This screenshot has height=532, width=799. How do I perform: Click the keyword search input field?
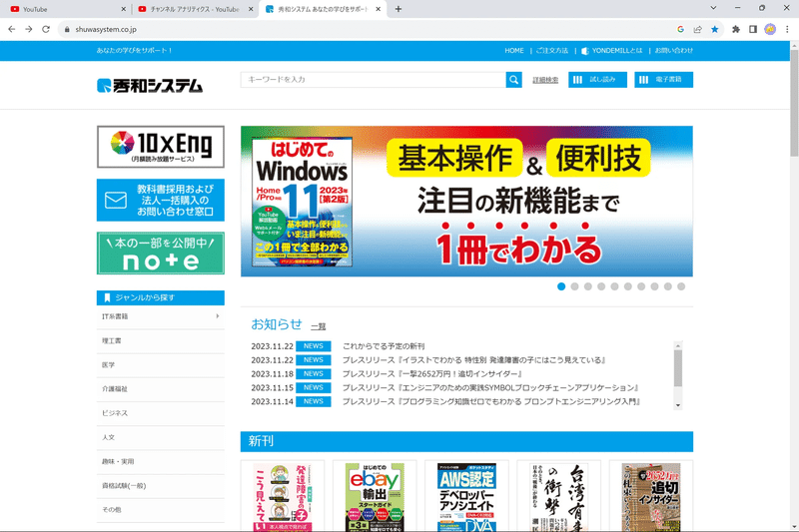tap(373, 80)
